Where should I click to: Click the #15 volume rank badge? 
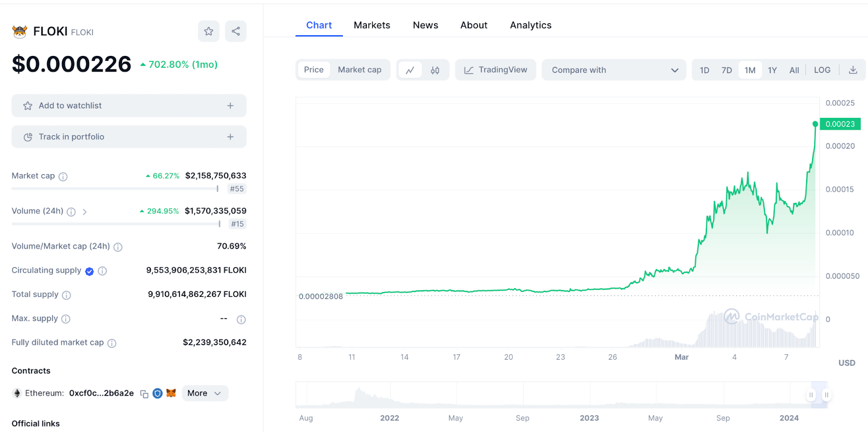tap(238, 224)
